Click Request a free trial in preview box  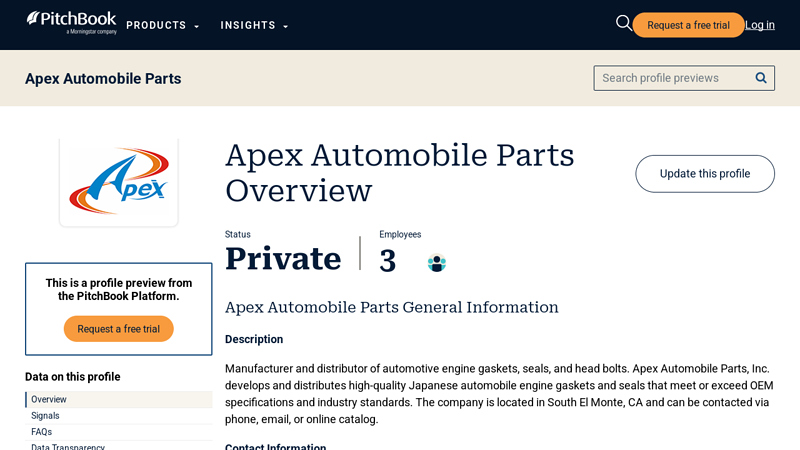pyautogui.click(x=118, y=329)
